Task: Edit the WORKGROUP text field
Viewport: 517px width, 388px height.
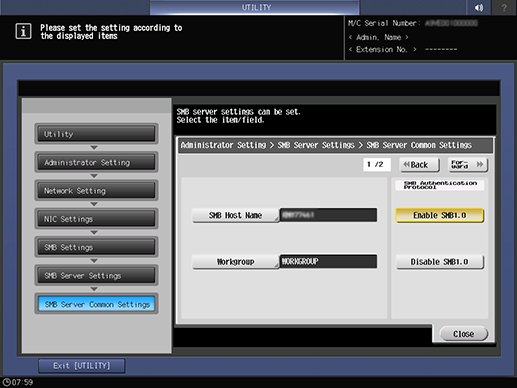Action: click(328, 262)
